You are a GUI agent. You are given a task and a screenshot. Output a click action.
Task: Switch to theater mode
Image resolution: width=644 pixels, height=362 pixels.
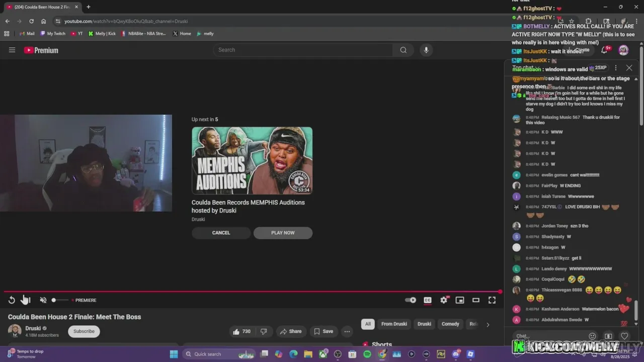[476, 300]
